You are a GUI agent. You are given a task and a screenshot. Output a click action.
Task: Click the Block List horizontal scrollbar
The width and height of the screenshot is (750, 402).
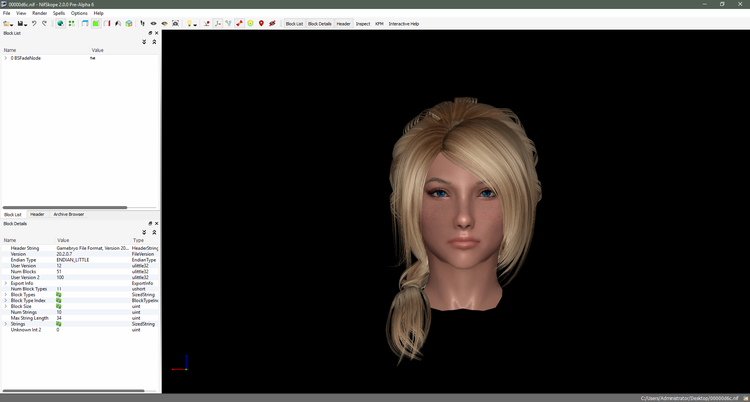pos(65,207)
